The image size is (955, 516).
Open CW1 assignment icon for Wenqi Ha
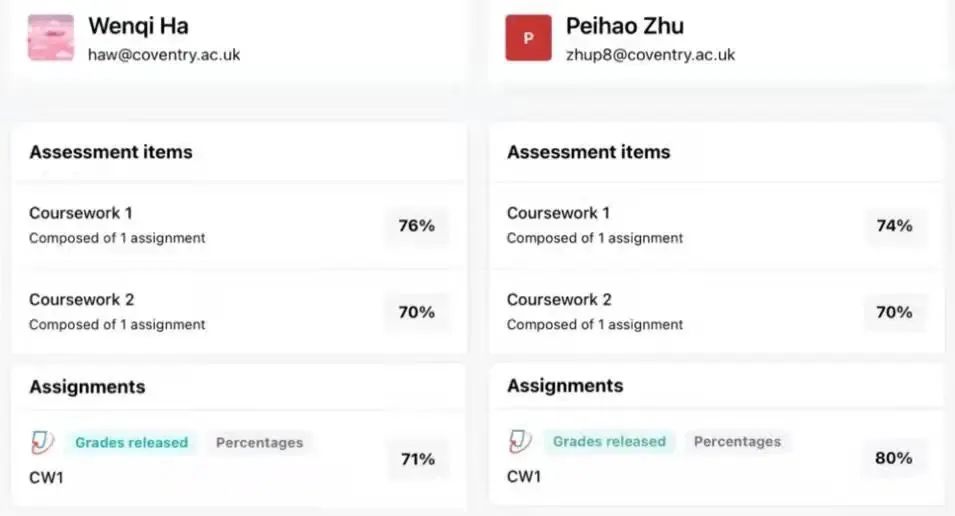pos(43,442)
